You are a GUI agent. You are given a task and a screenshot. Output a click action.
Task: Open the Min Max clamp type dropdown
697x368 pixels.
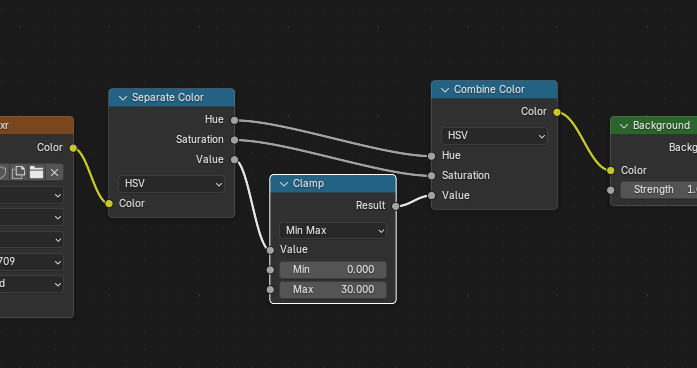(x=333, y=231)
